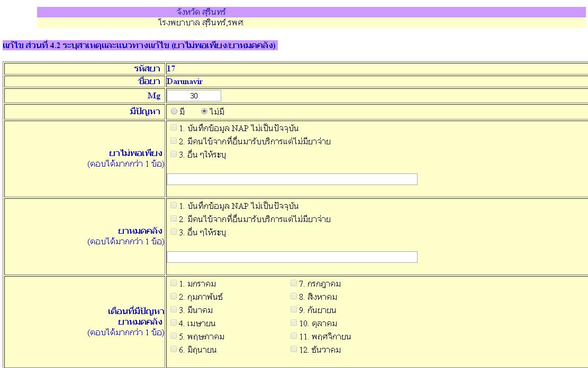588x368 pixels.
Task: Enable the ตุลาคม month checkbox
Action: (294, 323)
